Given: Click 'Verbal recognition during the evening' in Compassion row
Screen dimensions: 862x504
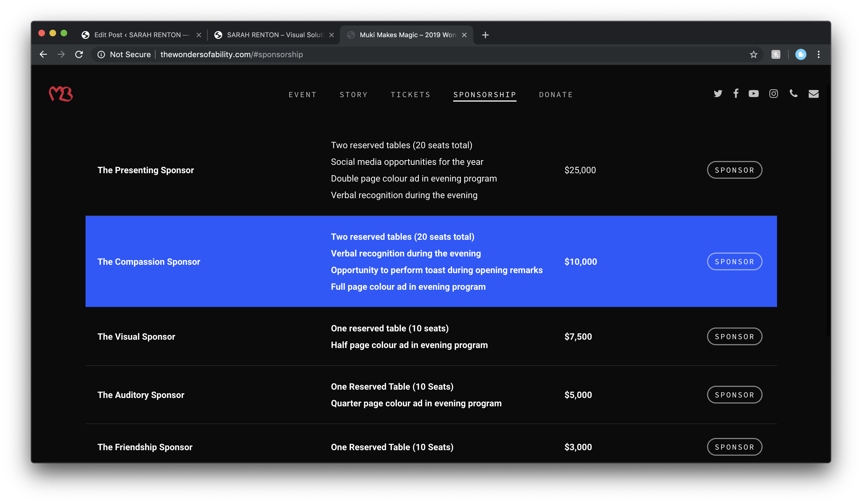Looking at the screenshot, I should [x=406, y=253].
